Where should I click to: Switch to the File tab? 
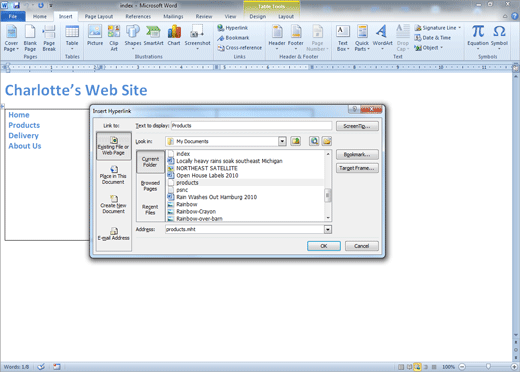[13, 16]
